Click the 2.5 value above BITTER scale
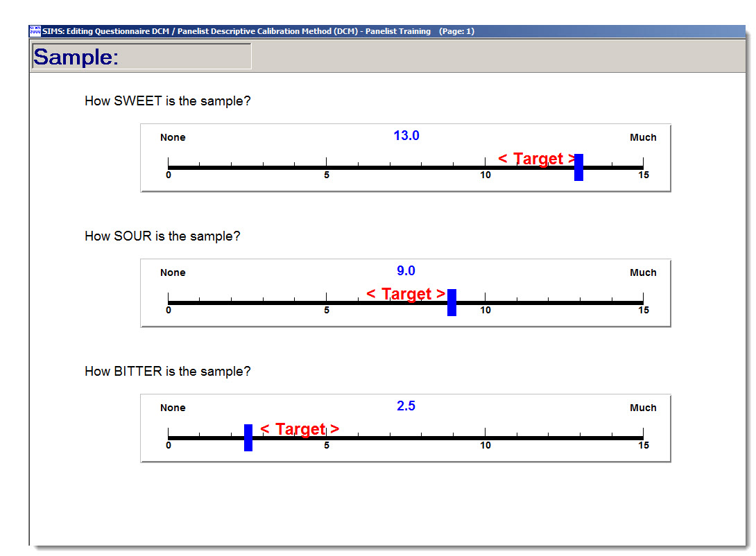The image size is (756, 556). [x=406, y=406]
